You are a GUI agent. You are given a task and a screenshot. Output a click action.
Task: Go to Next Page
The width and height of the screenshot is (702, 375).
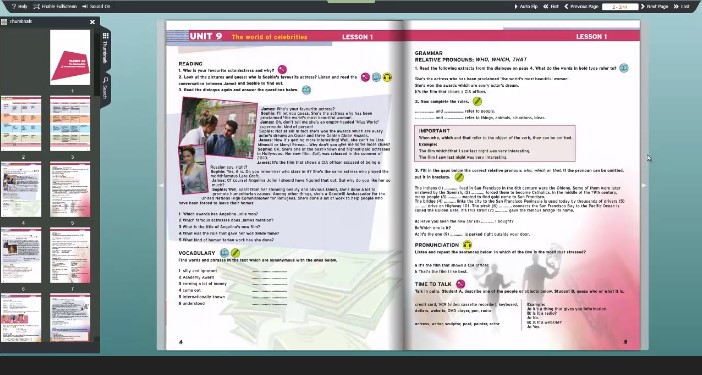(655, 6)
